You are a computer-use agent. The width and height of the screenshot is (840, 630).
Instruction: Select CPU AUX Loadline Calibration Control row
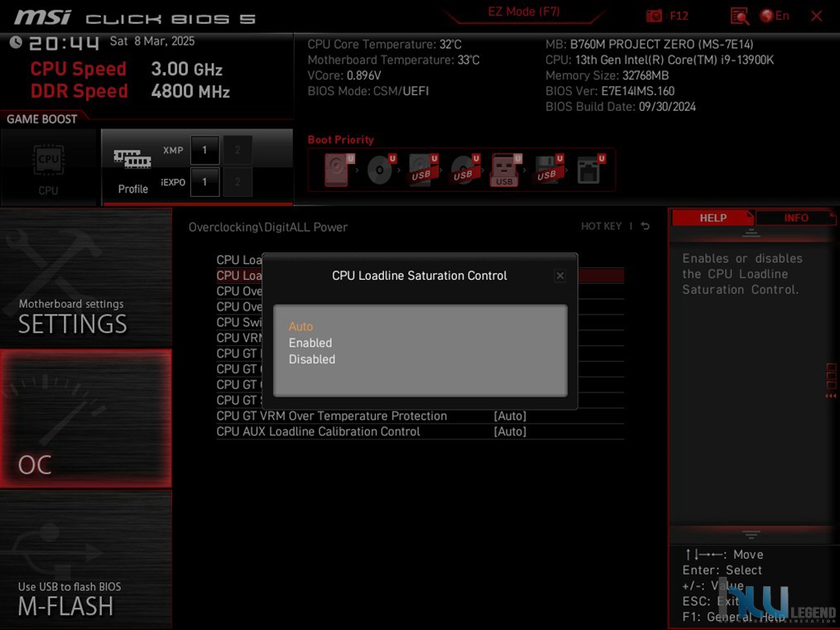click(x=420, y=431)
